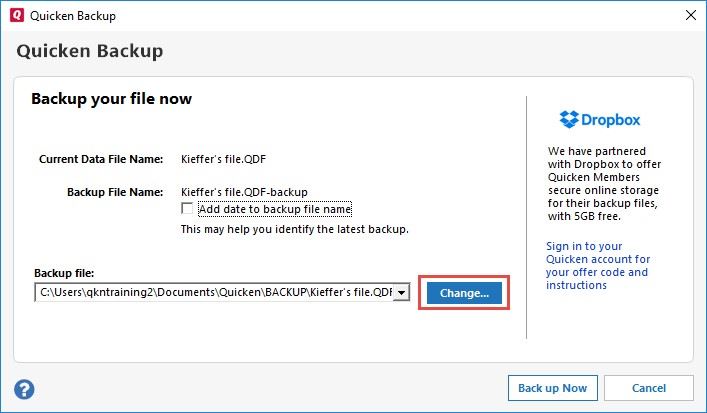Image resolution: width=707 pixels, height=413 pixels.
Task: Click the large Quicken Backup header
Action: click(89, 51)
